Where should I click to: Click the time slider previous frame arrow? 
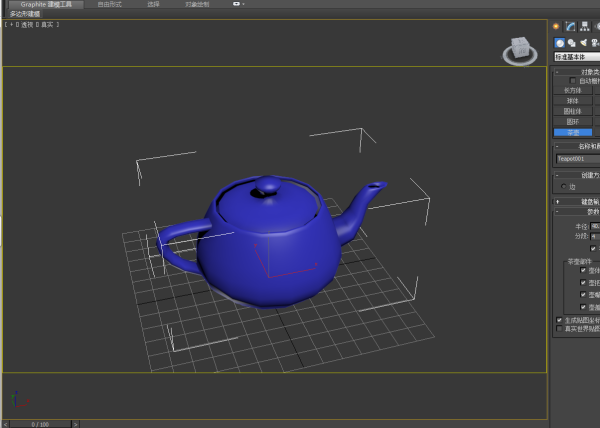[5, 424]
